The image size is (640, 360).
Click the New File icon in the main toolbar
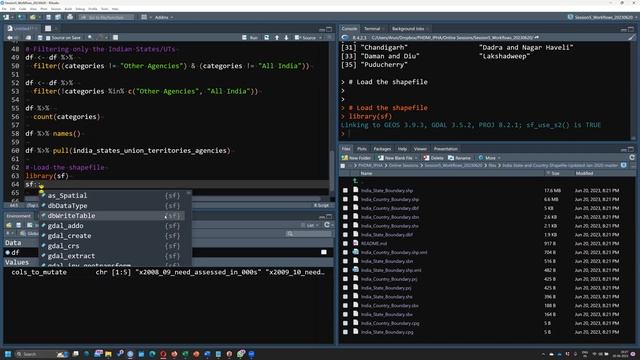tap(6, 17)
